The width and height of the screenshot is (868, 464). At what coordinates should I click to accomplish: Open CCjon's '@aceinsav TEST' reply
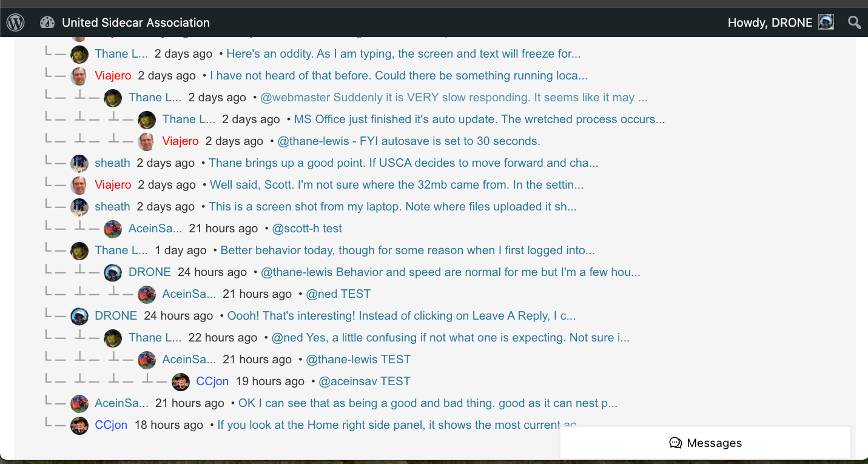(x=365, y=382)
